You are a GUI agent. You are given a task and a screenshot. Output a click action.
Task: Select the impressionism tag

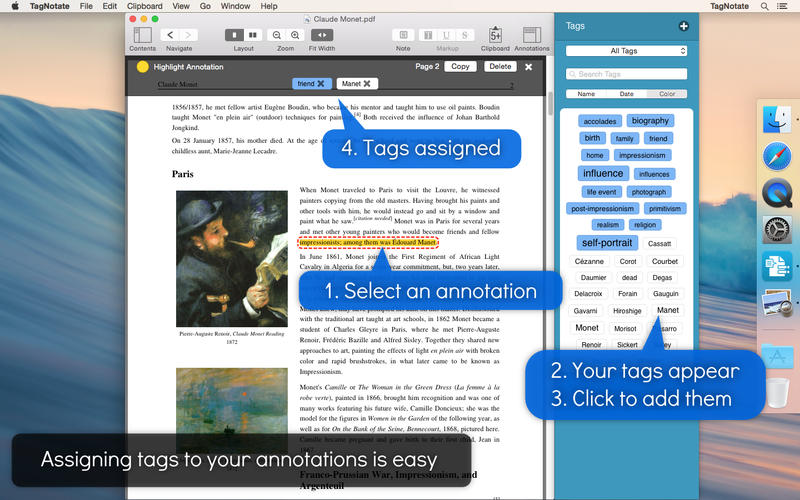642,156
